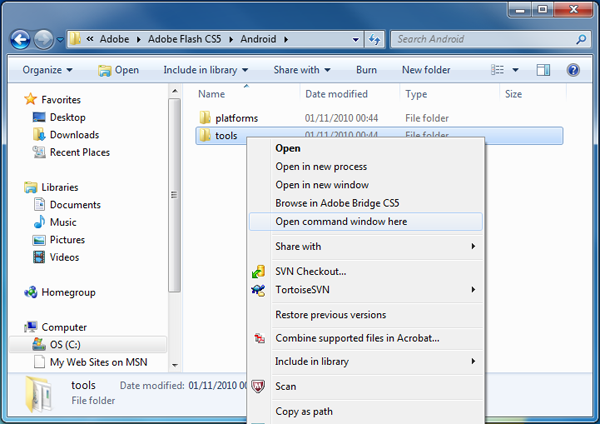
Task: Open the Organize menu
Action: coord(47,70)
